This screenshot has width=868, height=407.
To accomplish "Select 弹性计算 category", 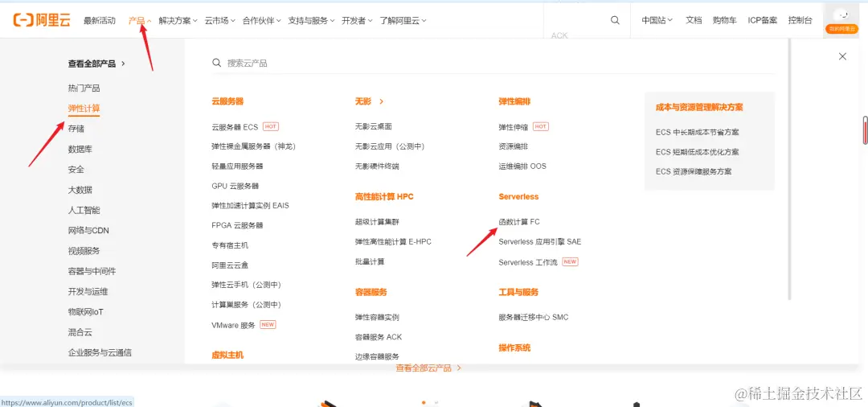I will (84, 109).
